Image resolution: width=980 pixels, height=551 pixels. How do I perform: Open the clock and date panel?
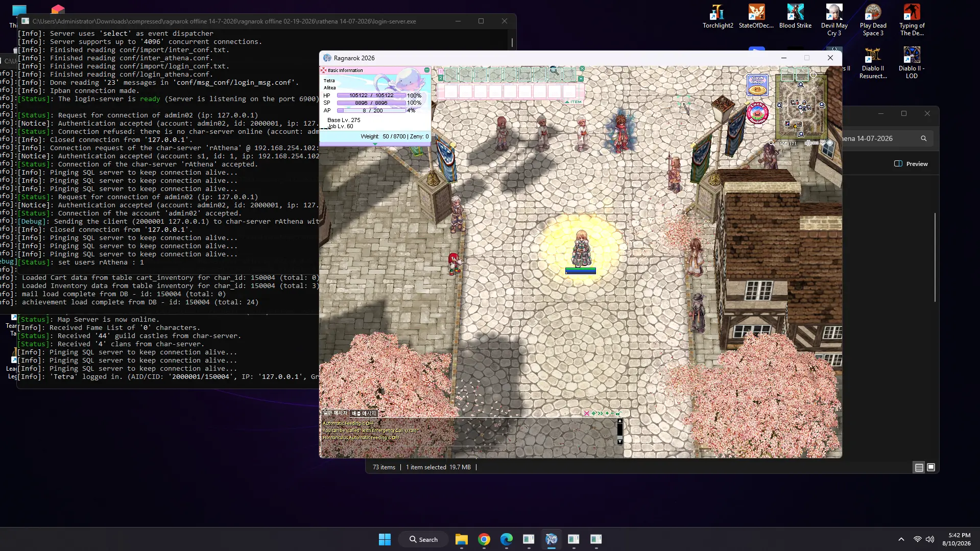click(957, 539)
